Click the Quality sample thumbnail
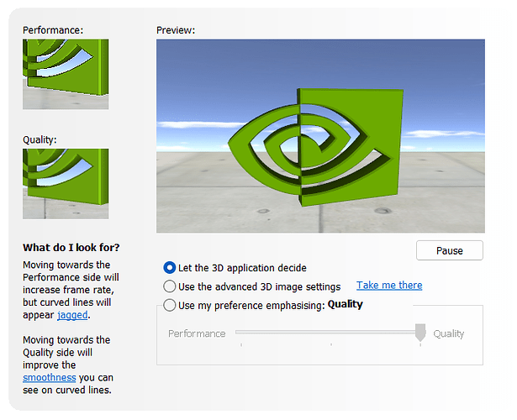 [x=66, y=184]
